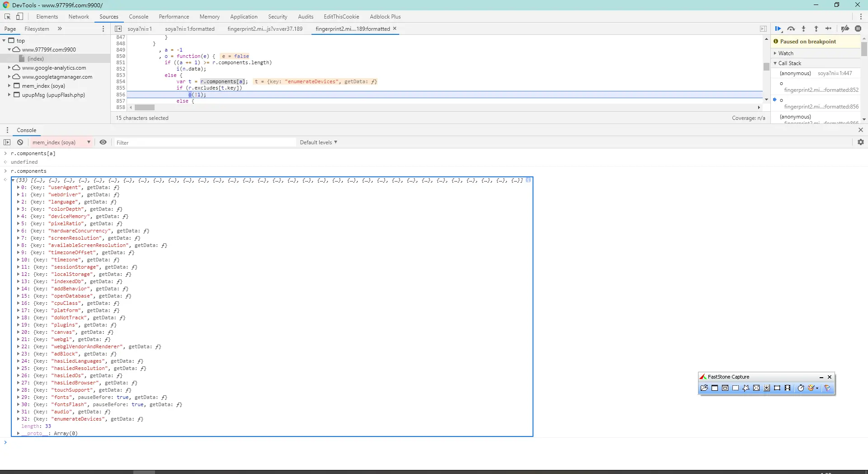Capture a window or object in FastStone Capture
Viewport: 868px width, 474px height.
coord(725,388)
